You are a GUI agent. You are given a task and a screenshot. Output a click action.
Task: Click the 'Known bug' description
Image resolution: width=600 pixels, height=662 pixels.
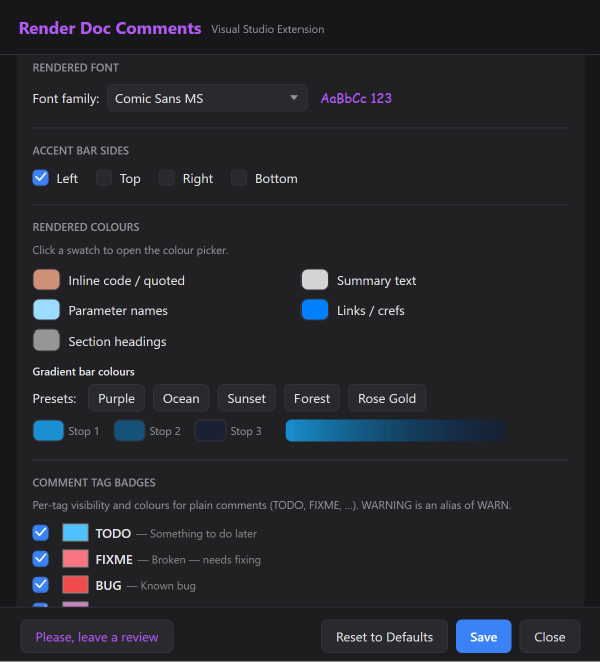click(168, 586)
